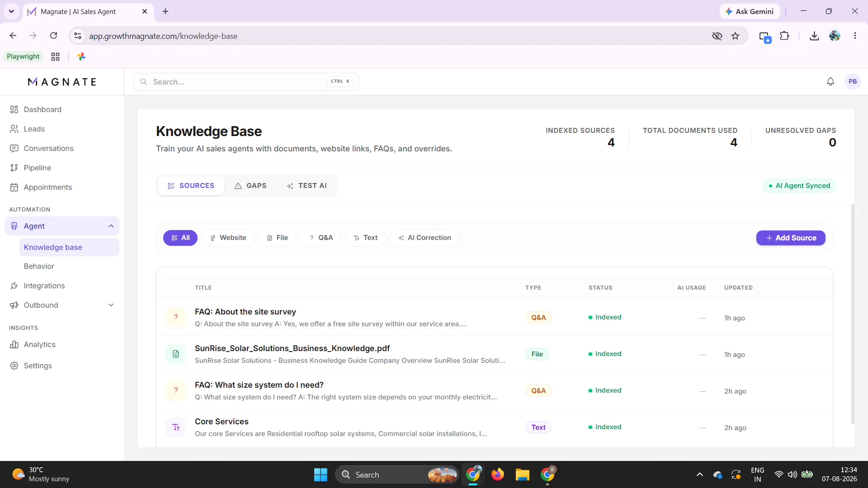Open Knowledge base submenu item

[69, 247]
